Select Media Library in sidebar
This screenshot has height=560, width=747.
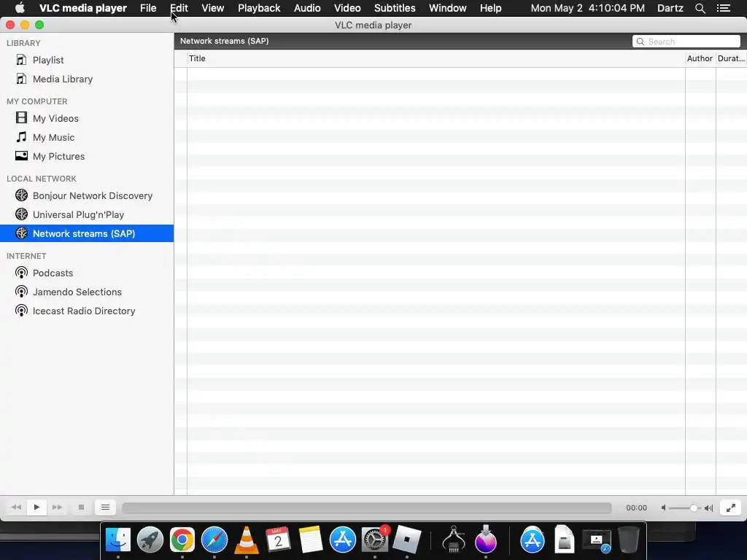(87, 79)
